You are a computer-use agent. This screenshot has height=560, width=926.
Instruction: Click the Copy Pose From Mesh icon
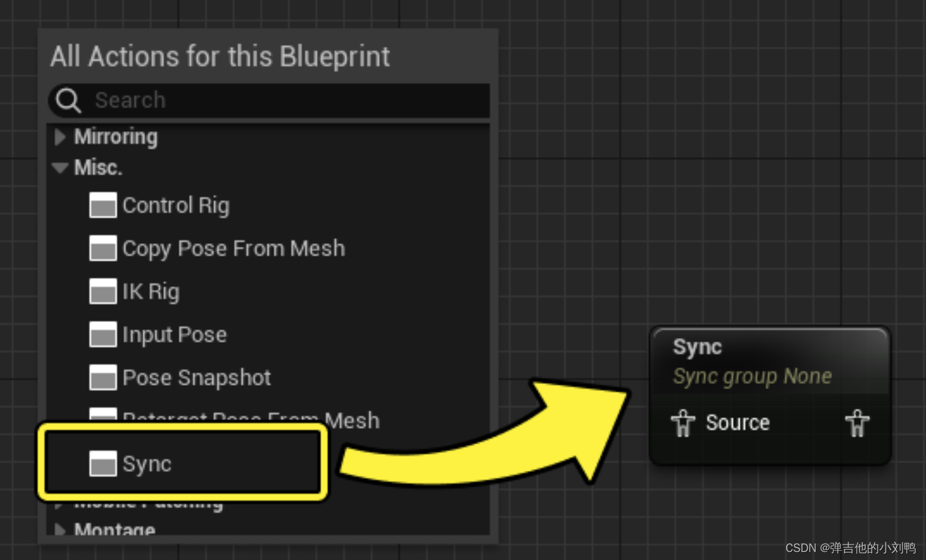102,249
